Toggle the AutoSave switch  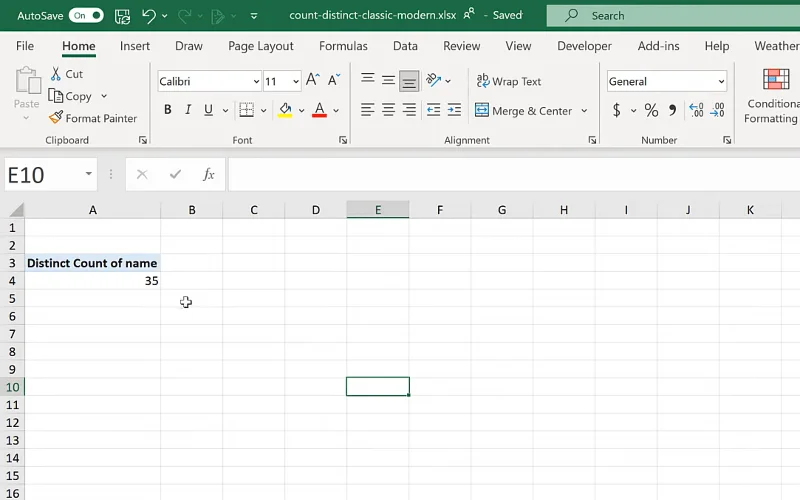click(x=86, y=15)
